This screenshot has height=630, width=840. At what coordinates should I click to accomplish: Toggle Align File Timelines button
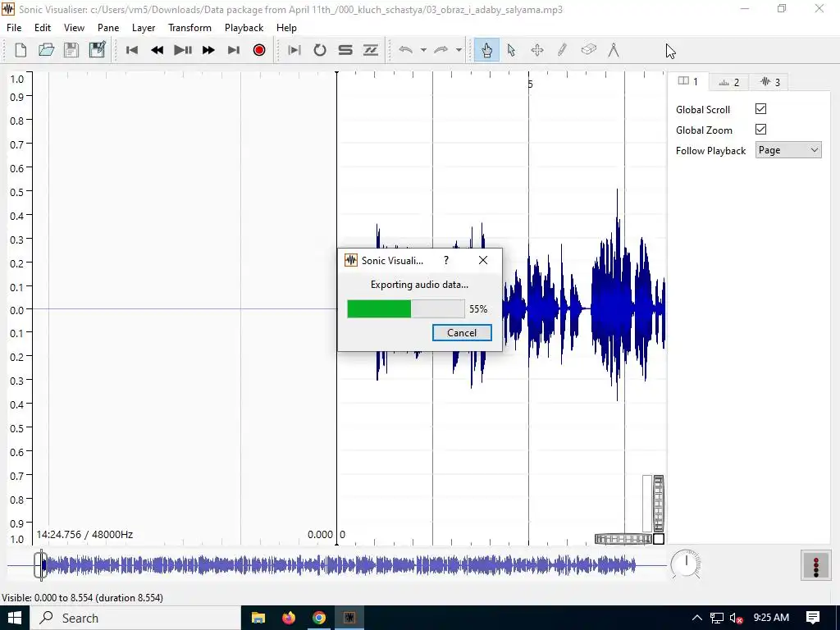tap(371, 50)
